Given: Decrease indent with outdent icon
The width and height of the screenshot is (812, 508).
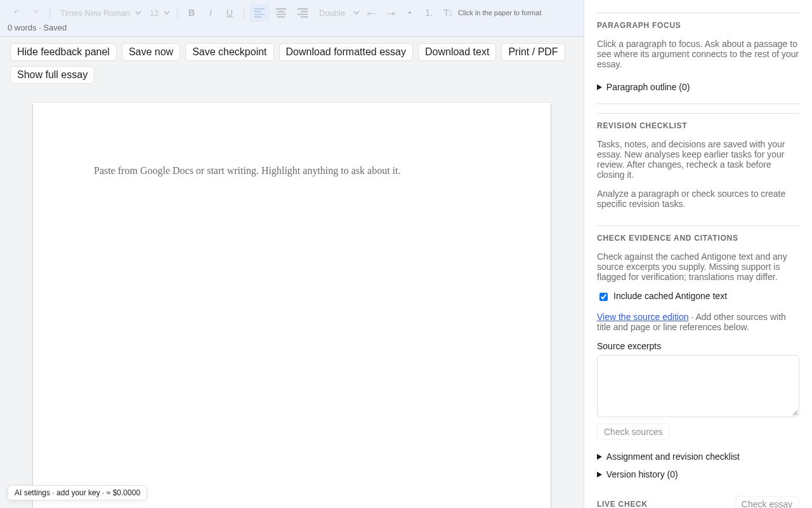Looking at the screenshot, I should [x=372, y=13].
